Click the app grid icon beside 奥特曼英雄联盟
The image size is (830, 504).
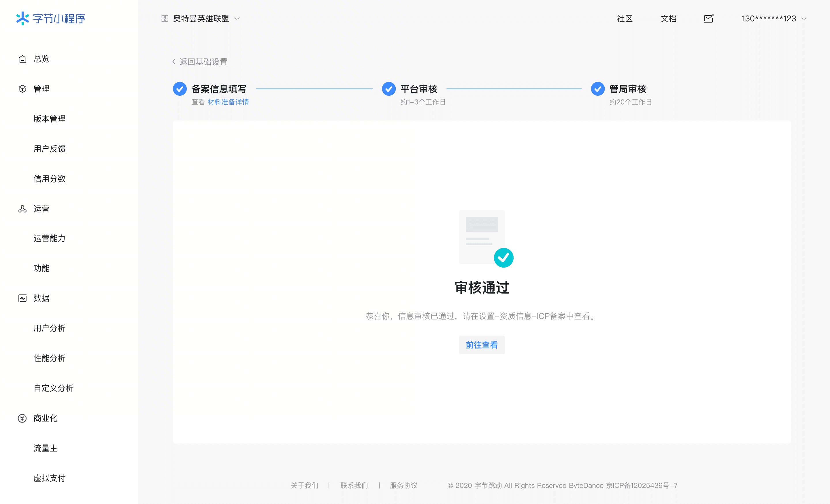point(165,18)
